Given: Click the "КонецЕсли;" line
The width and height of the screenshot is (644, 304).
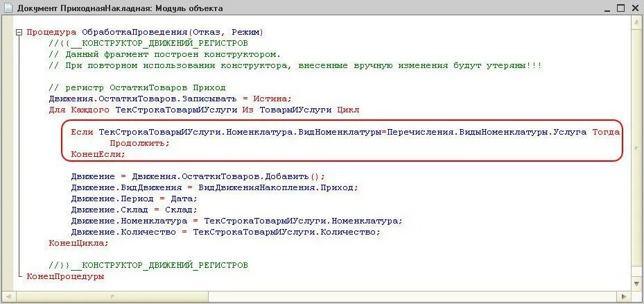Looking at the screenshot, I should (x=98, y=154).
